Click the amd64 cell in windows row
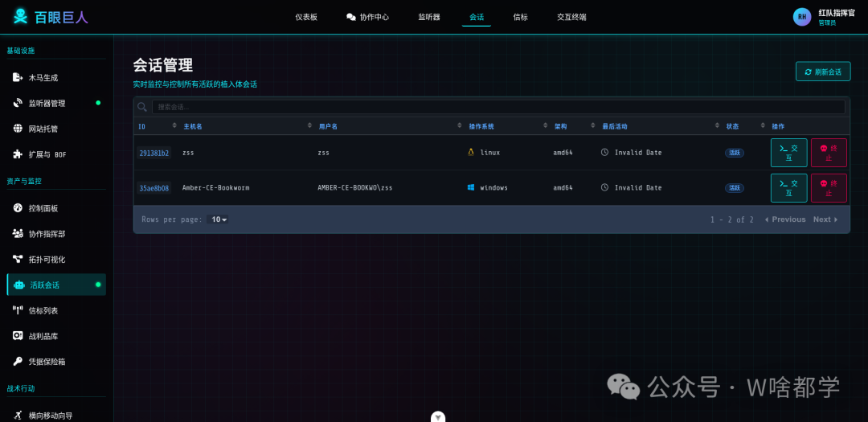Viewport: 868px width, 422px height. [563, 188]
